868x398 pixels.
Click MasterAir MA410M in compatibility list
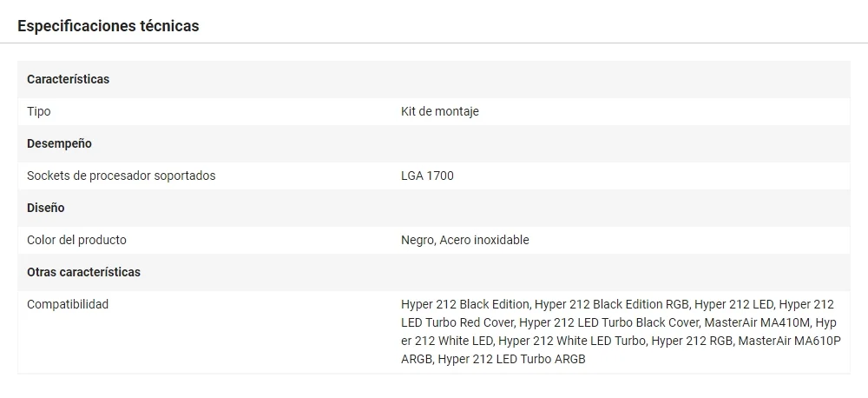click(x=757, y=322)
